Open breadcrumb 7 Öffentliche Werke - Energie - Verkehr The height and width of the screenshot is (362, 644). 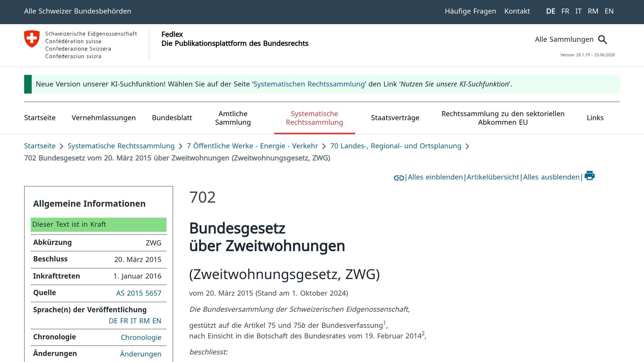(x=253, y=146)
